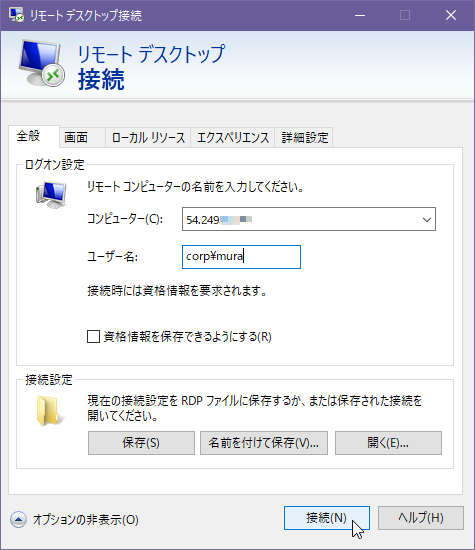Click inside the コンピューター address text field
This screenshot has width=475, height=550.
click(x=300, y=220)
